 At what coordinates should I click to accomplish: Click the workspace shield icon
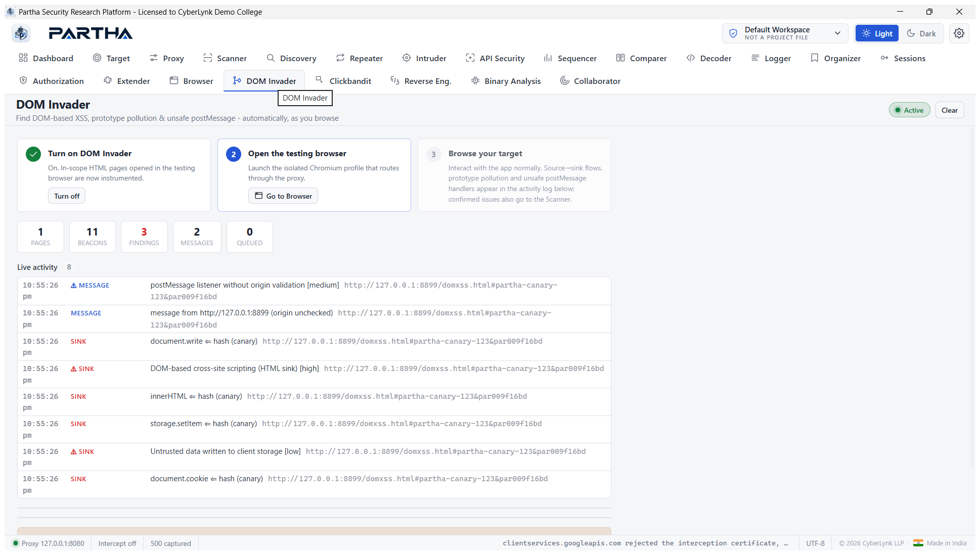click(733, 33)
